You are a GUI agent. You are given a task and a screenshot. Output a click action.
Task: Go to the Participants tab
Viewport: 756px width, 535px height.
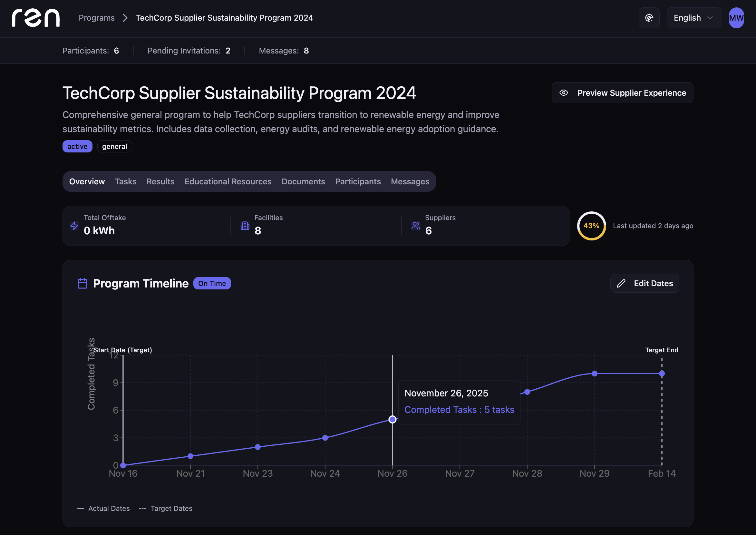[x=358, y=181]
